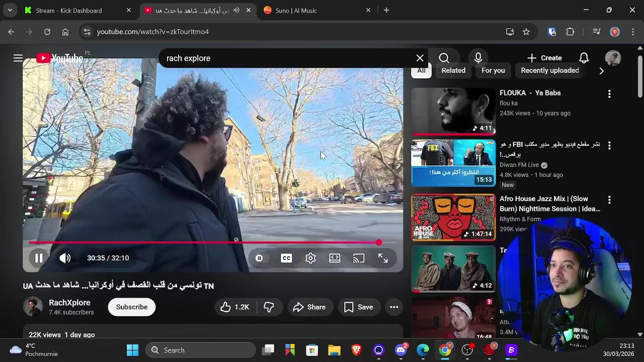Viewport: 644px width, 362px height.
Task: Click the Create button
Action: (544, 58)
